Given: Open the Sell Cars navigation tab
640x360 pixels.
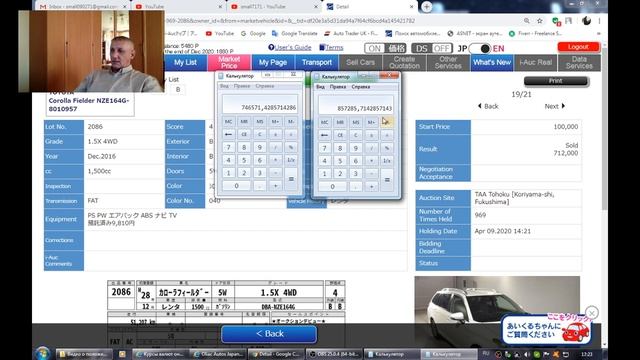Looking at the screenshot, I should click(360, 62).
